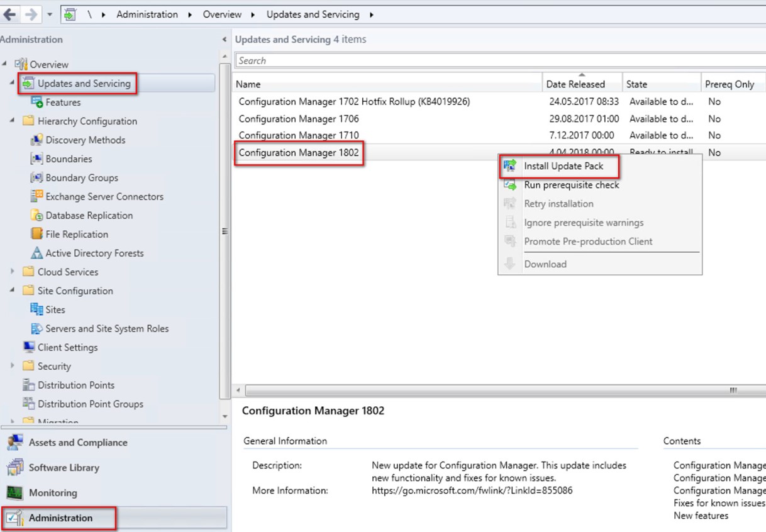Sort by the State column header
Screen dimensions: 766x532
tap(662, 84)
